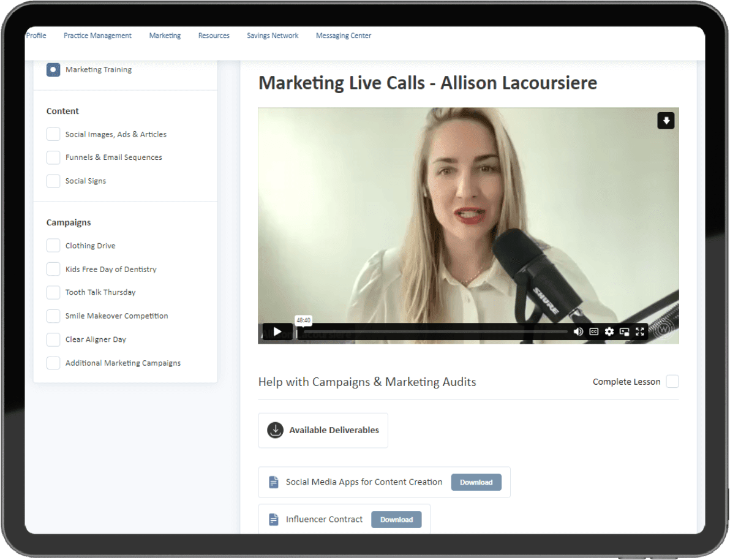Screen dimensions: 730x560
Task: Enter fullscreen video mode icon
Action: 640,331
